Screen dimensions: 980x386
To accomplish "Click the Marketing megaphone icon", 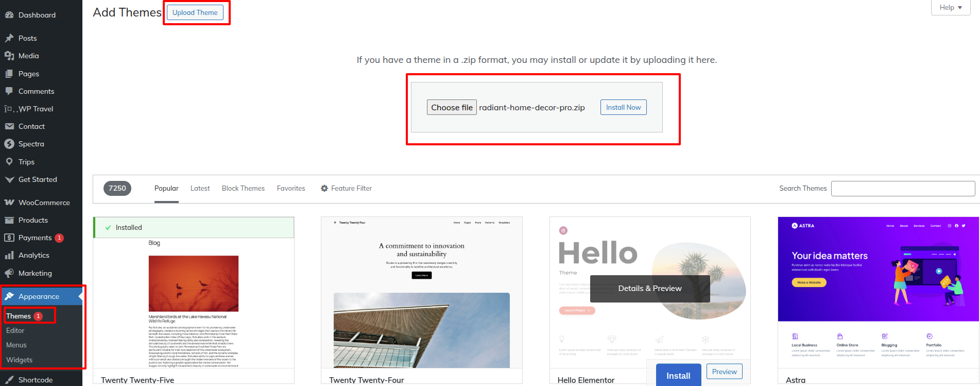I will [9, 273].
